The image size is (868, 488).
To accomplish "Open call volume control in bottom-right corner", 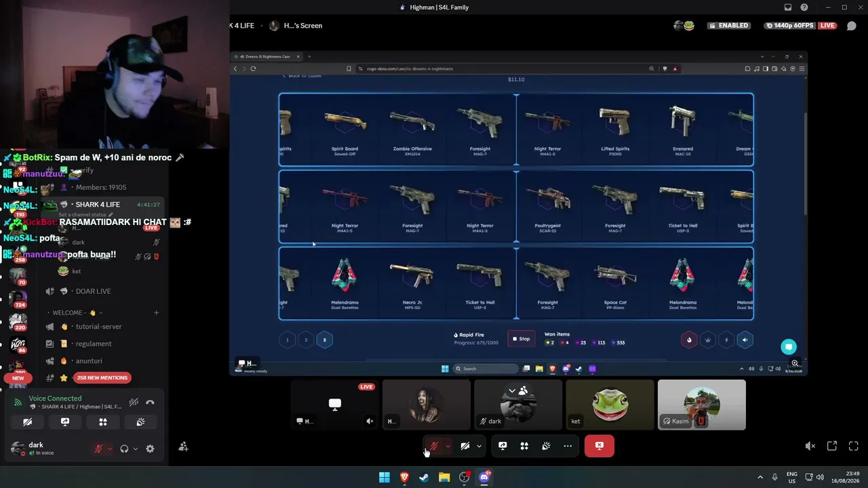I will 810,446.
